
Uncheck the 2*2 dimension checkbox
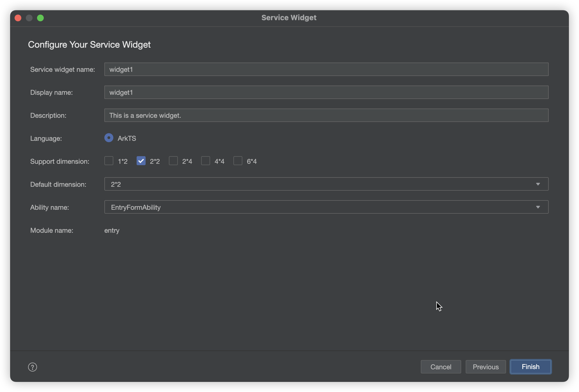(x=141, y=161)
